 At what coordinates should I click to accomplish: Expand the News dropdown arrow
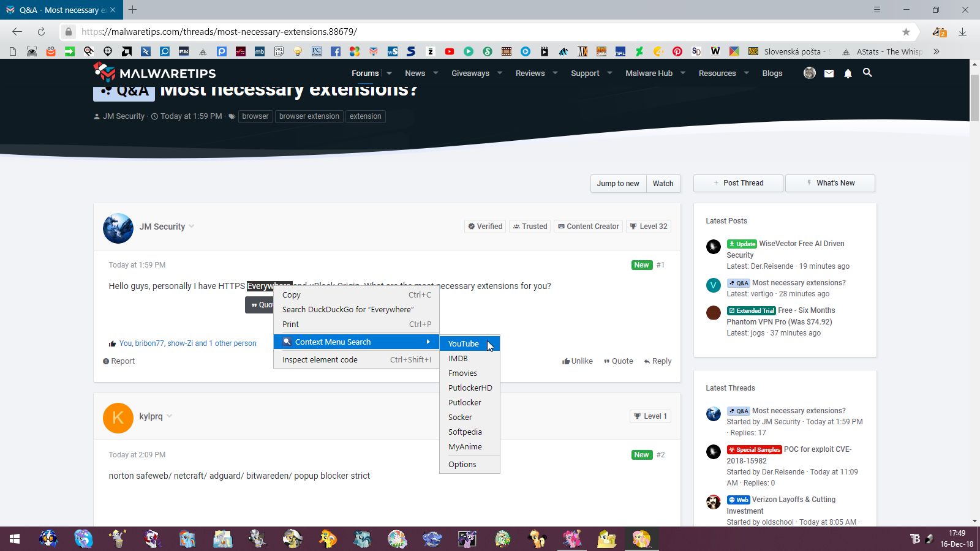point(435,73)
